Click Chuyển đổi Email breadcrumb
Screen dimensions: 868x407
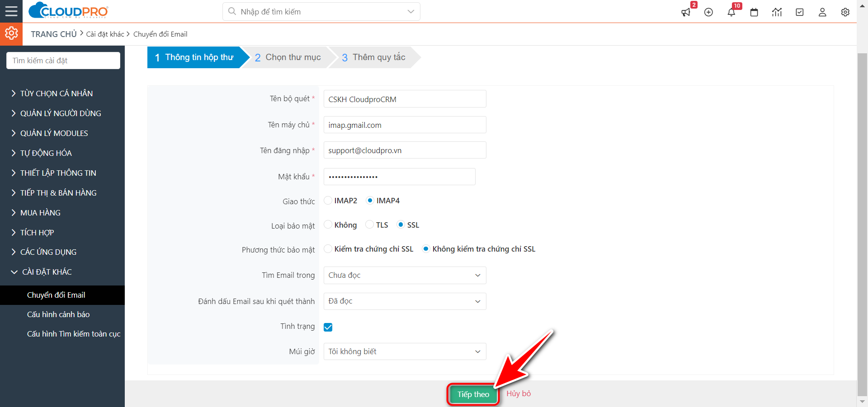[x=160, y=34]
